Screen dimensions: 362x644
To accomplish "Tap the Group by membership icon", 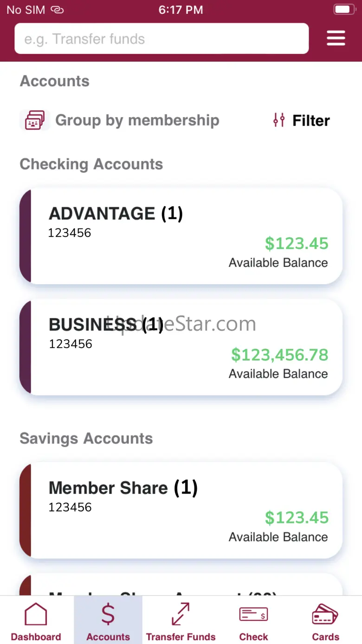I will point(35,120).
